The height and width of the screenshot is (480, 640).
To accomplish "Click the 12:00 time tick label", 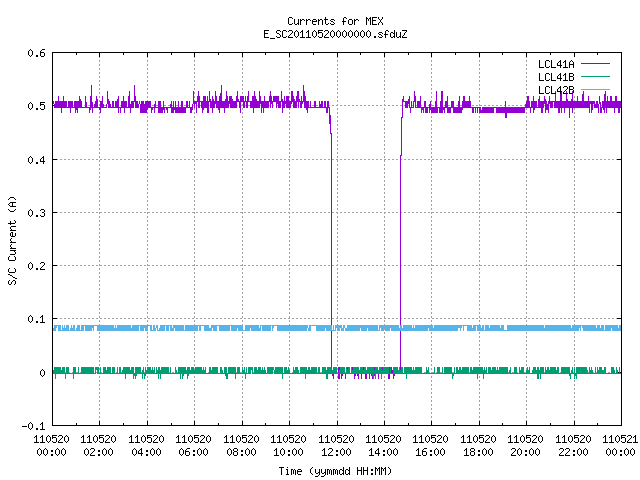I will point(337,452).
